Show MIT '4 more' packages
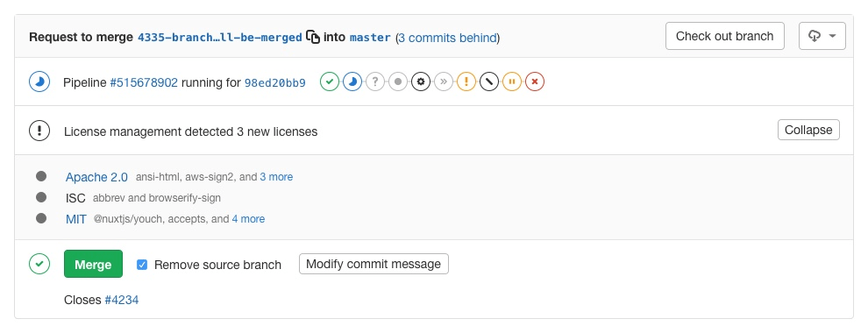This screenshot has height=333, width=868. (x=248, y=219)
